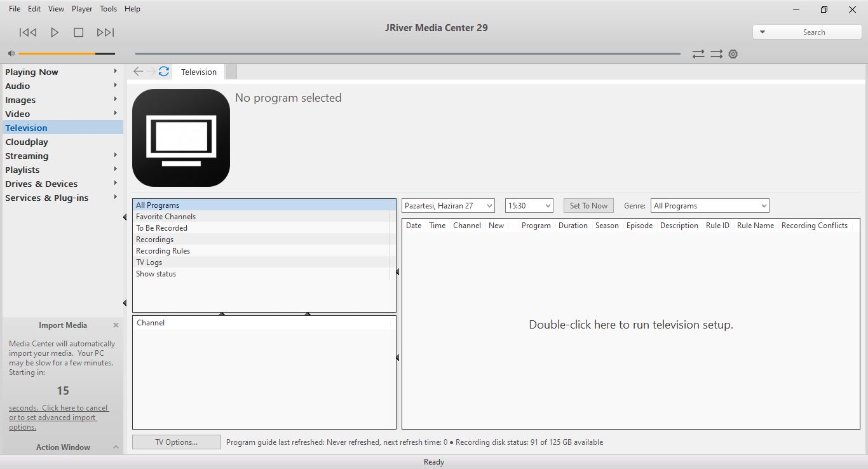Click the playback seek bar
868x469 pixels.
click(x=407, y=54)
